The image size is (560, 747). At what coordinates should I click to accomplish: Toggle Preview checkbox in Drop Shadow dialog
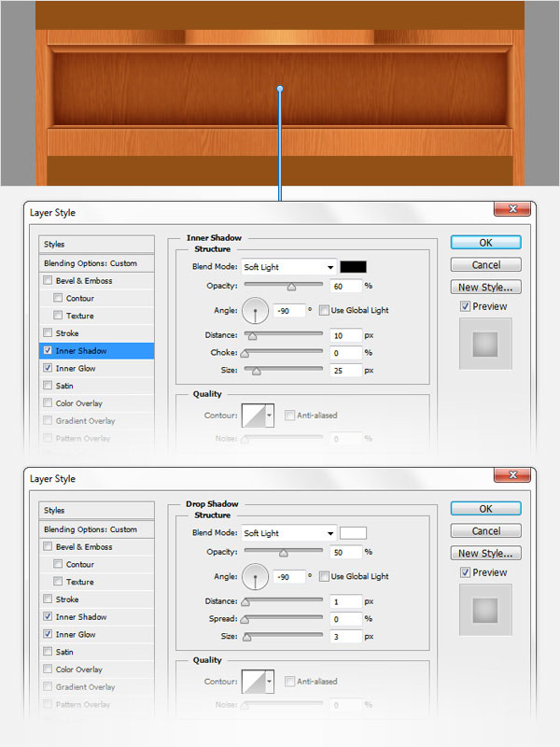465,572
